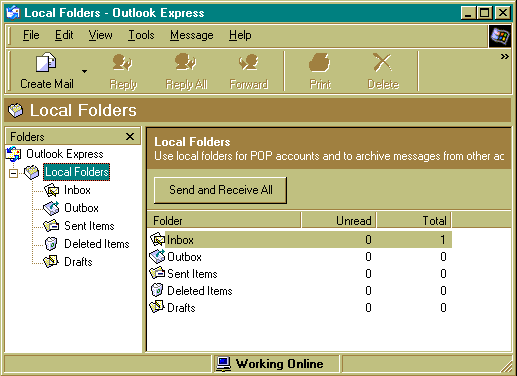The width and height of the screenshot is (517, 376).
Task: Select Drafts in the folder tree
Action: coord(78,262)
